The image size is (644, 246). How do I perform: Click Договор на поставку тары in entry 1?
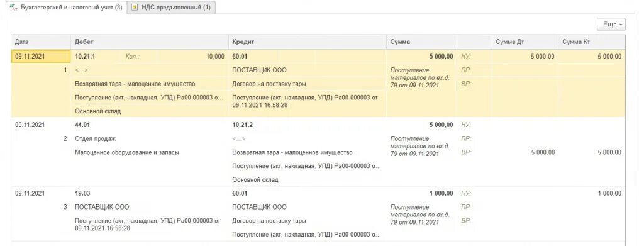pos(269,84)
